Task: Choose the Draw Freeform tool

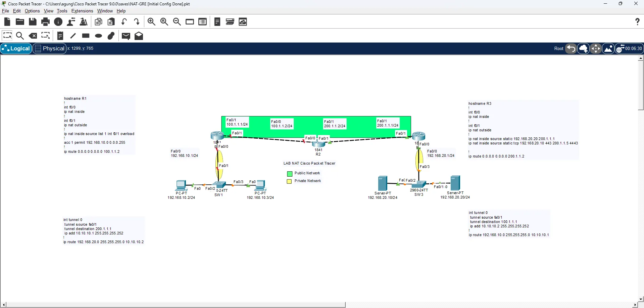Action: click(x=111, y=36)
